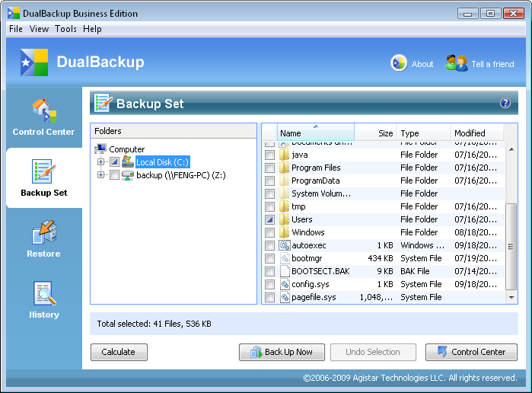Check the autoexec checkbox
532x393 pixels.
[x=269, y=245]
